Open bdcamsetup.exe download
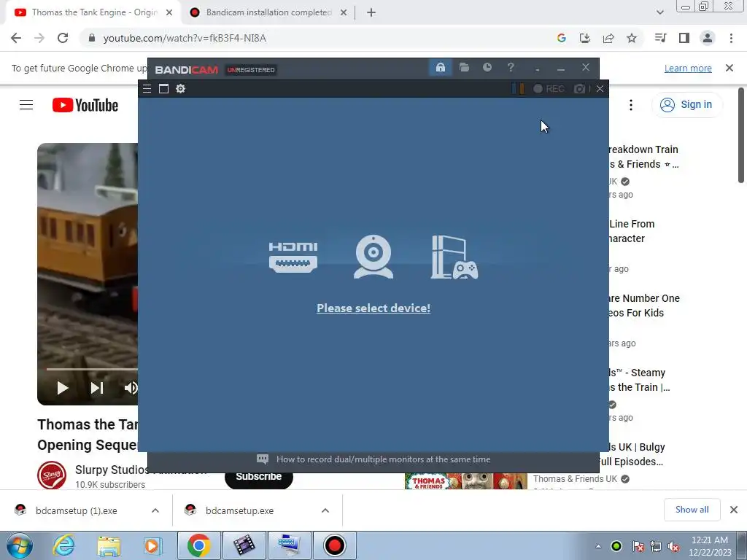Viewport: 747px width, 560px height. click(239, 511)
